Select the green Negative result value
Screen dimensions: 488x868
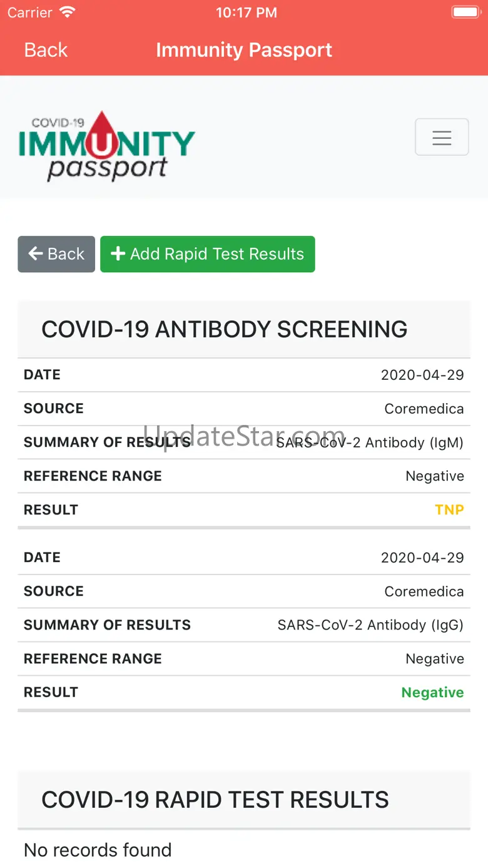tap(432, 693)
